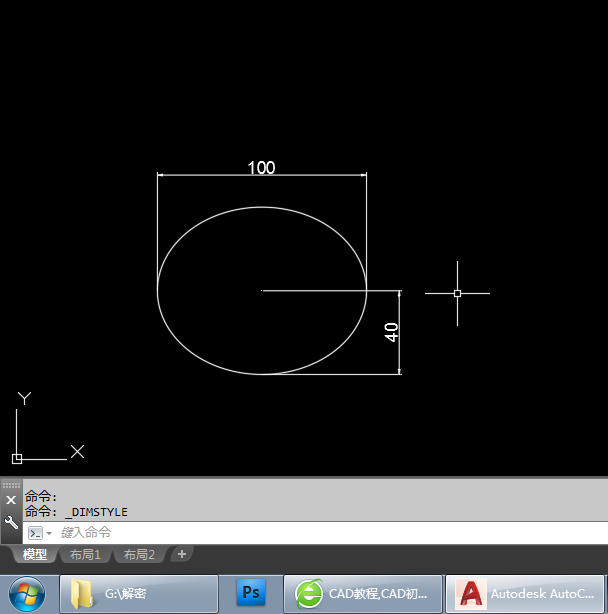
Task: Select the 40 dimension text
Action: (391, 332)
